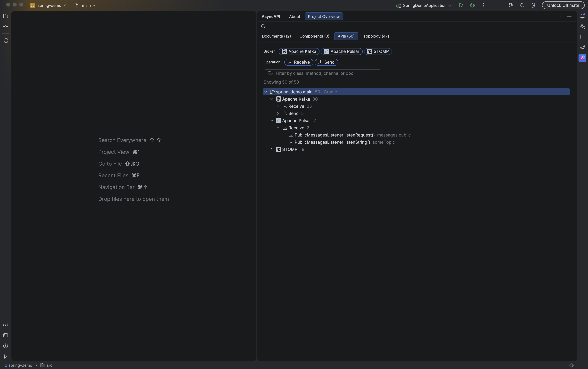Screen dimensions: 588x369
Task: Open the Gradle elephant tool window icon
Action: click(582, 47)
